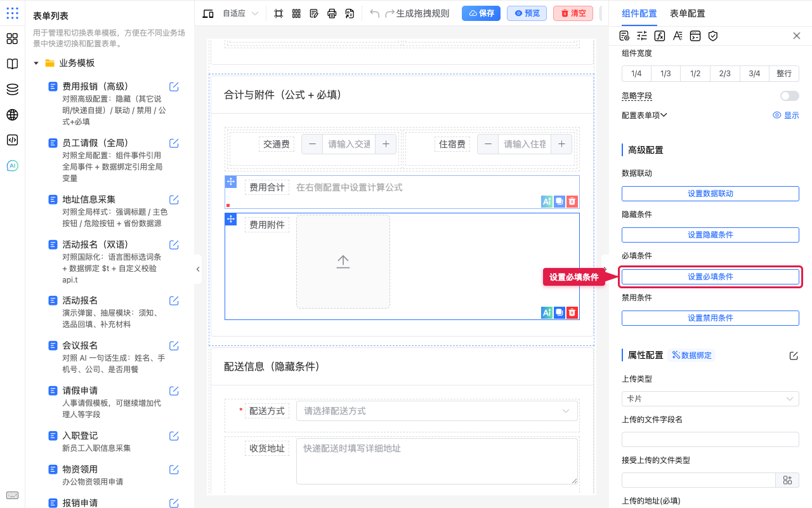
Task: Copy the 费用附件 field with duplicate icon
Action: pos(560,312)
